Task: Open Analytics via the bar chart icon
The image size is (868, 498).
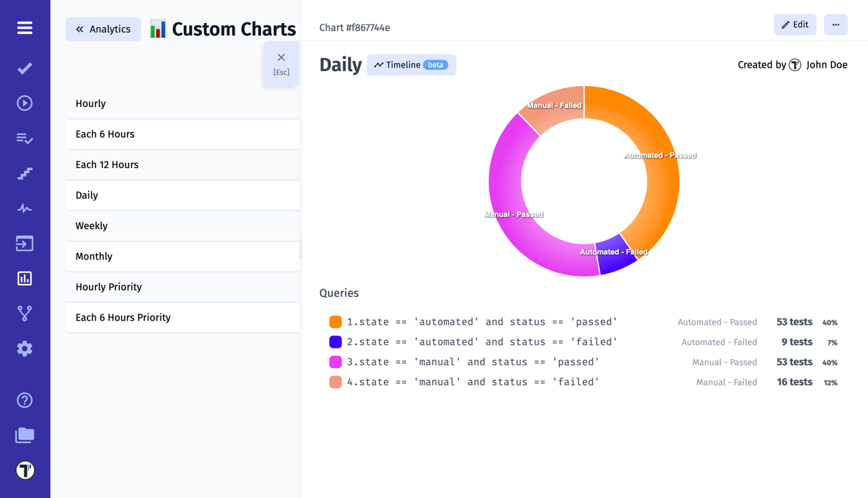Action: (x=24, y=278)
